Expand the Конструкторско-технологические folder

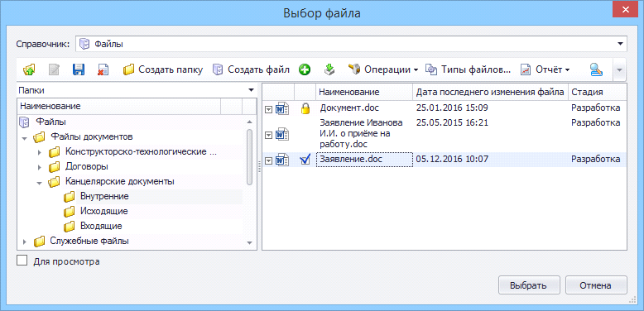[40, 153]
